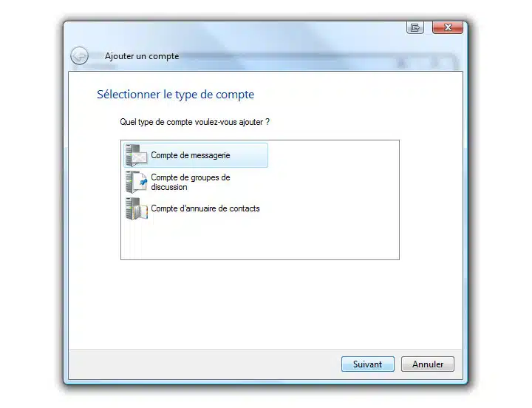Viewport: 532px width, 408px height.
Task: Choose the Compte de messagerie entry
Action: [196, 155]
